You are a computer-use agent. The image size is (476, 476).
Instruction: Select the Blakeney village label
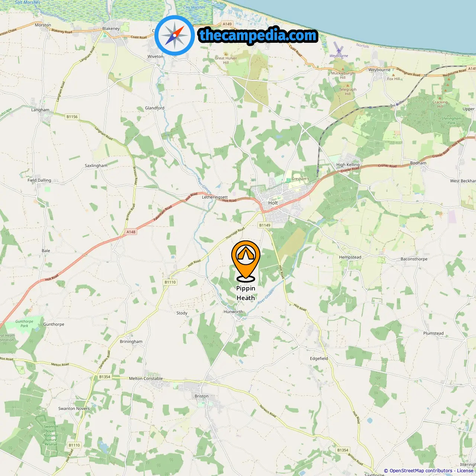[x=111, y=29]
